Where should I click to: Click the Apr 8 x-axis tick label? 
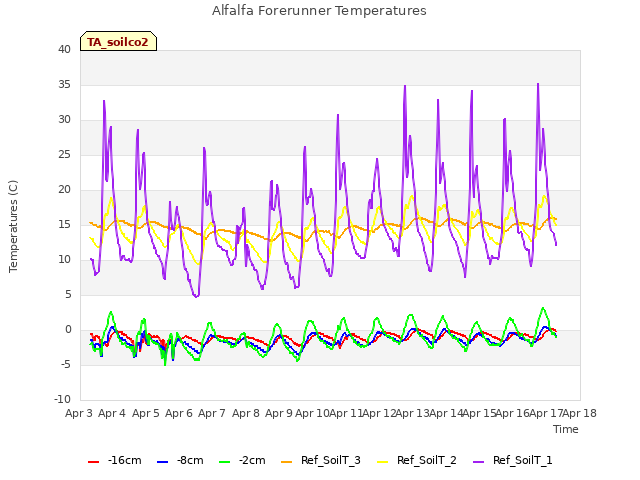click(246, 413)
